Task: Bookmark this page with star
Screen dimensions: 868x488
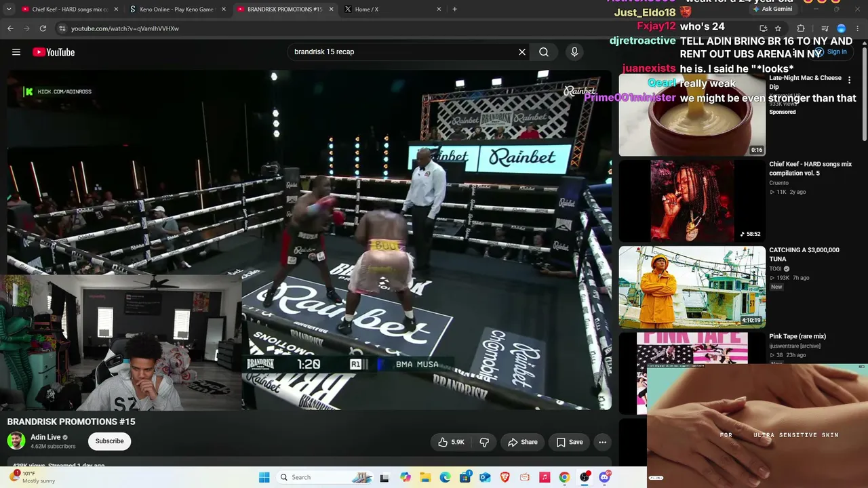Action: coord(778,28)
